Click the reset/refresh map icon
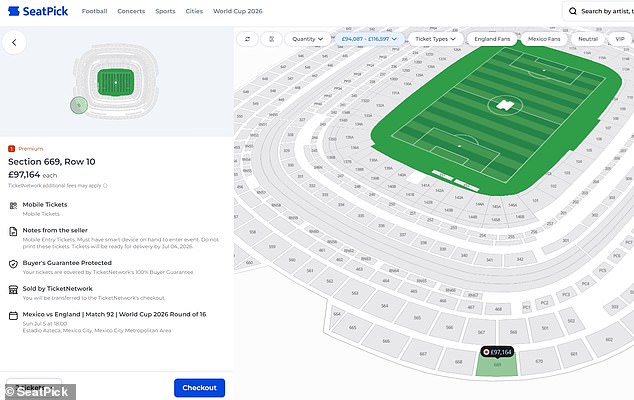This screenshot has width=634, height=400. click(x=247, y=39)
